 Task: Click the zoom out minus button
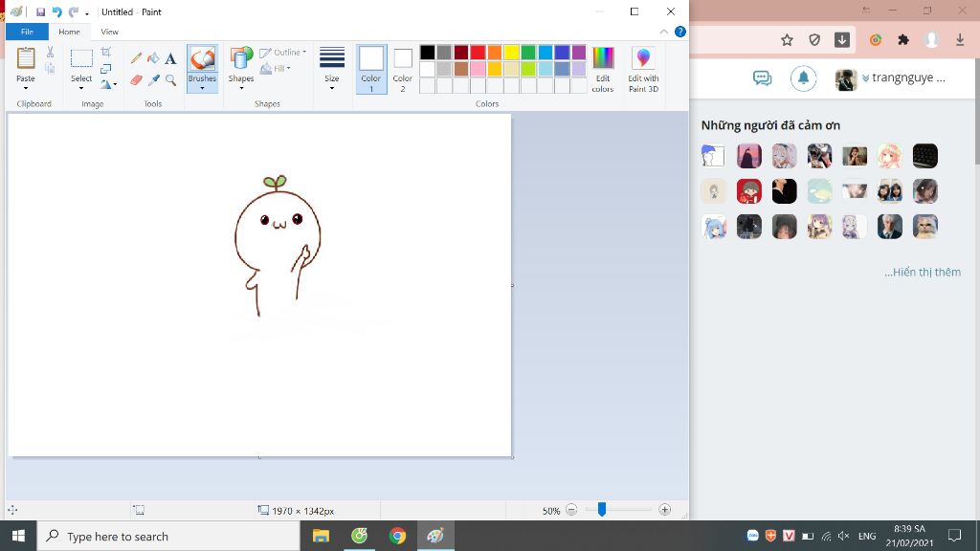571,510
